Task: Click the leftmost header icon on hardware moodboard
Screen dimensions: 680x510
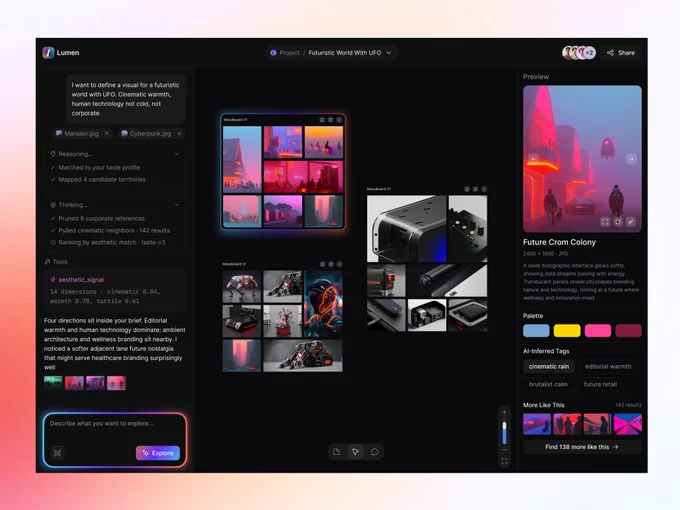Action: pyautogui.click(x=467, y=189)
